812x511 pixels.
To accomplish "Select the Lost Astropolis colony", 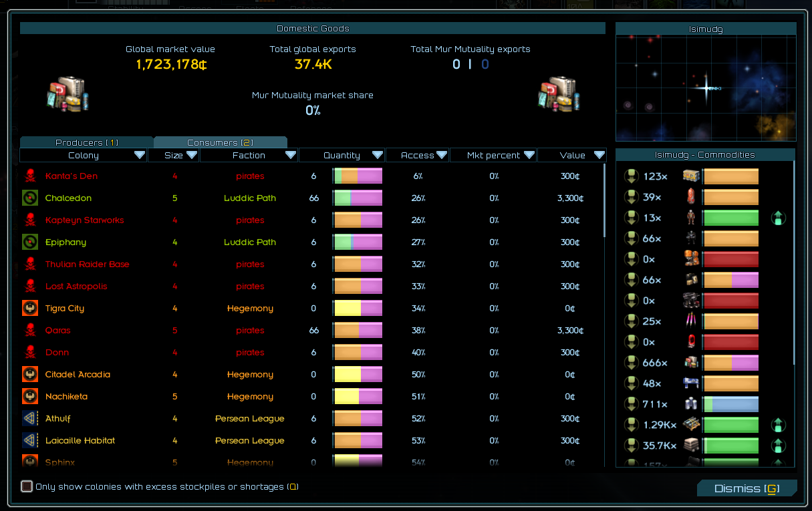I will point(313,287).
